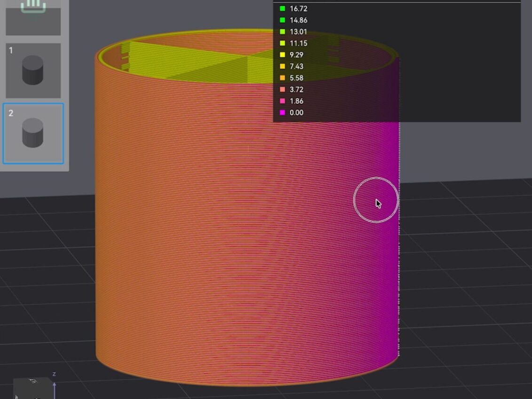Click the 7.43 legend value label
This screenshot has width=532, height=399.
click(x=296, y=66)
